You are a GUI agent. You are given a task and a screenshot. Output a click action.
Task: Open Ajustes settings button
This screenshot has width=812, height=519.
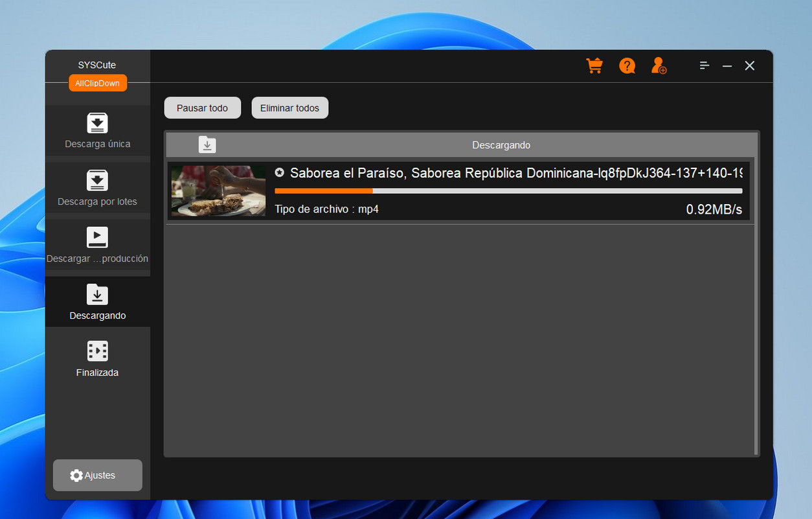pyautogui.click(x=97, y=475)
